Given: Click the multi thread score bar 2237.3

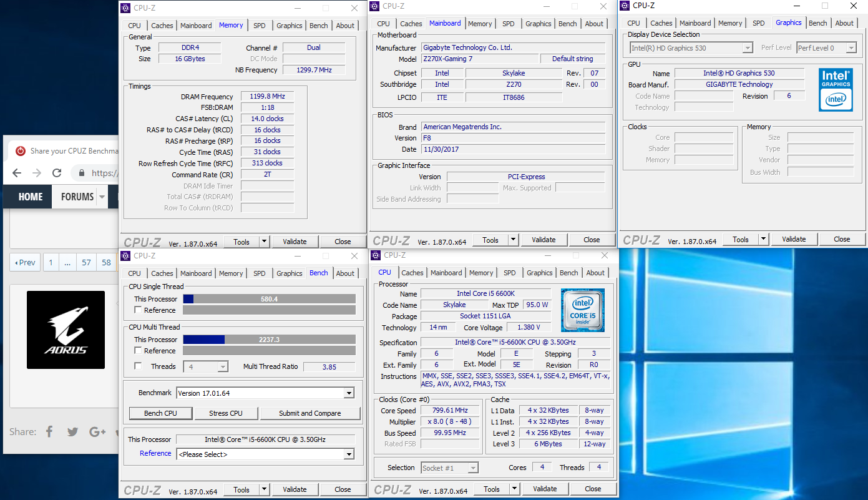Looking at the screenshot, I should pyautogui.click(x=269, y=340).
